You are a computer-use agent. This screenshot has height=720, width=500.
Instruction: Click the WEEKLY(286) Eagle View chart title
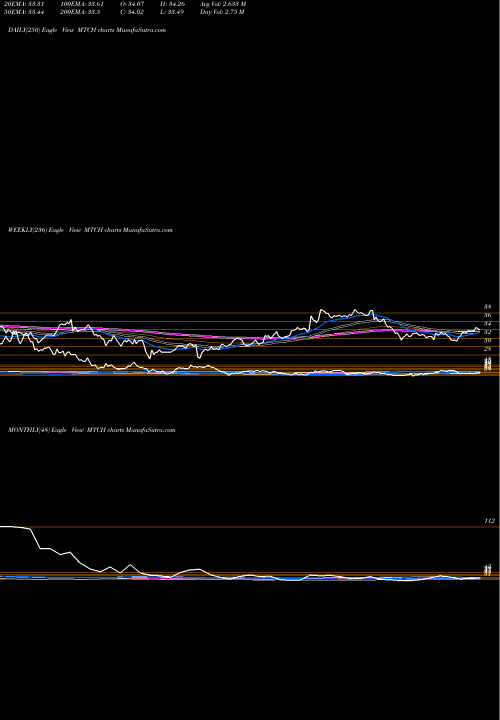(x=90, y=230)
